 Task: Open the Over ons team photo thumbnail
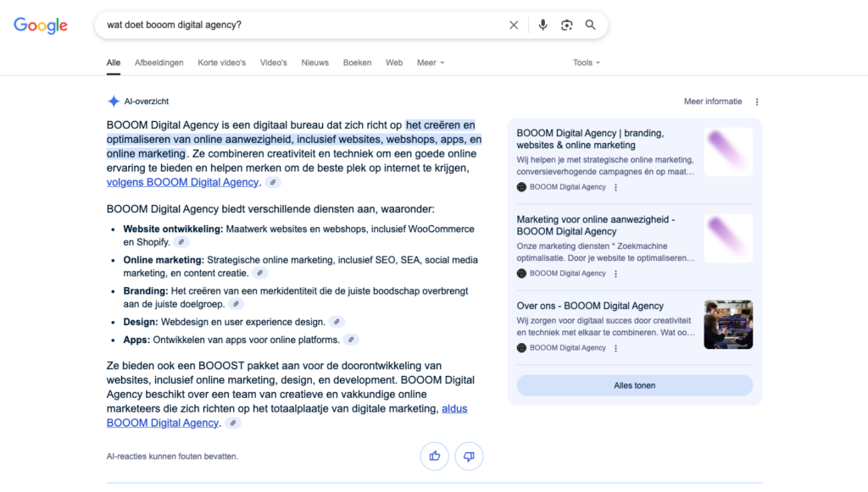tap(728, 324)
